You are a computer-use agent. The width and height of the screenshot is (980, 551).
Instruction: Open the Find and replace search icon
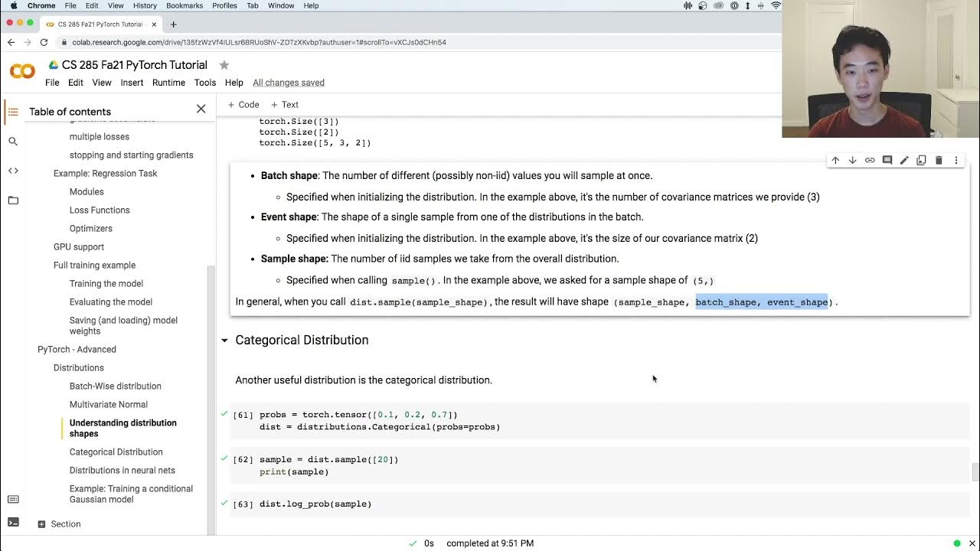(13, 142)
